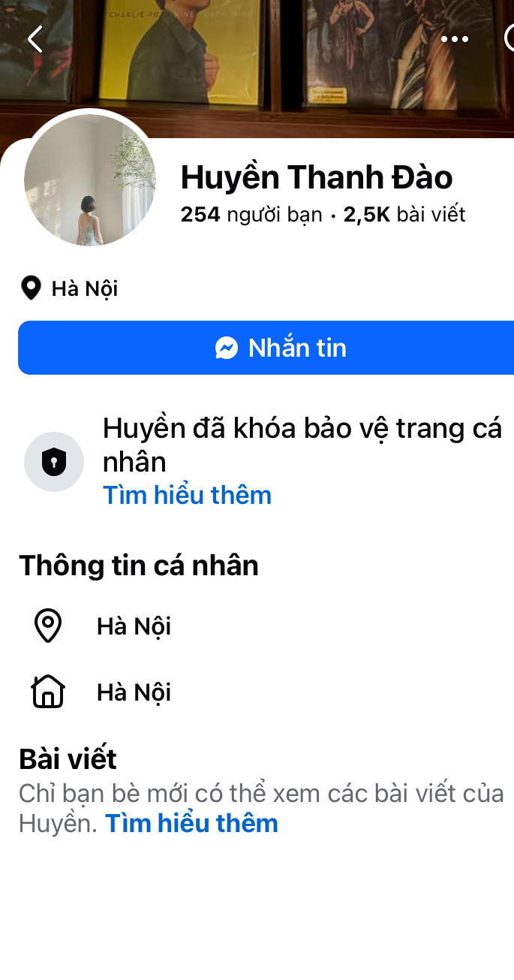Tap the back arrow icon
Screen dimensions: 514x980
[x=35, y=39]
